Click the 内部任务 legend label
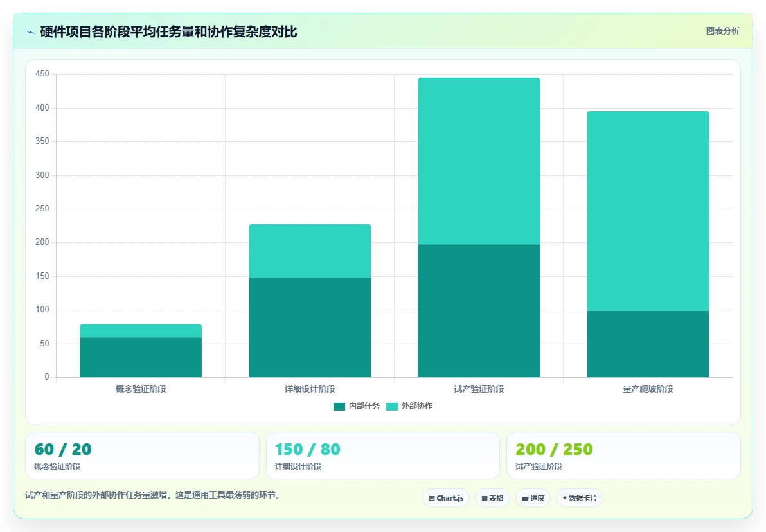766x532 pixels. tap(364, 406)
